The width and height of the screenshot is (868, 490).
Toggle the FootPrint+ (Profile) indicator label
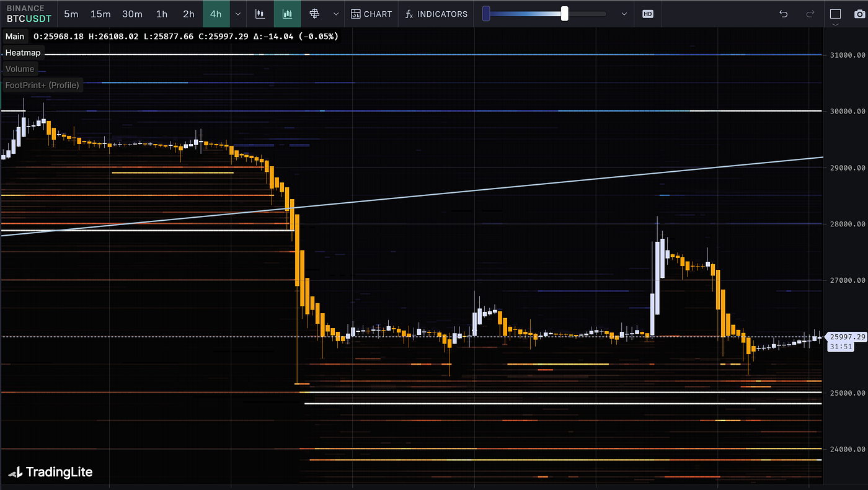(42, 85)
